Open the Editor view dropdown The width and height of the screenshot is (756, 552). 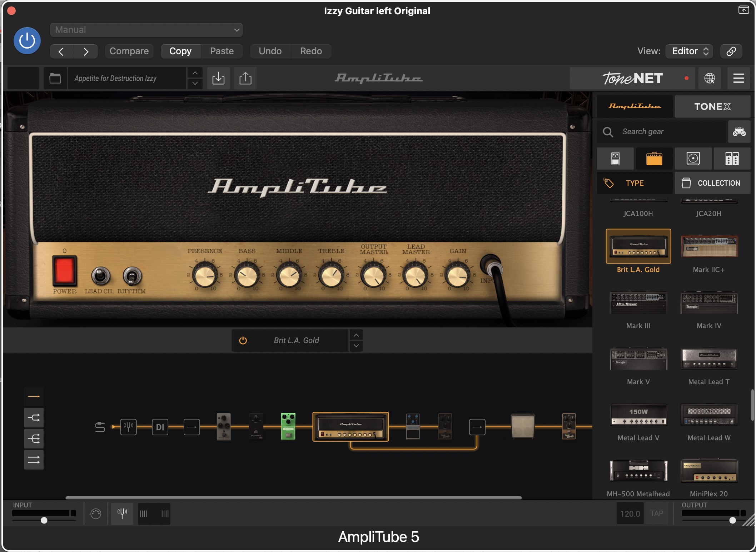689,51
